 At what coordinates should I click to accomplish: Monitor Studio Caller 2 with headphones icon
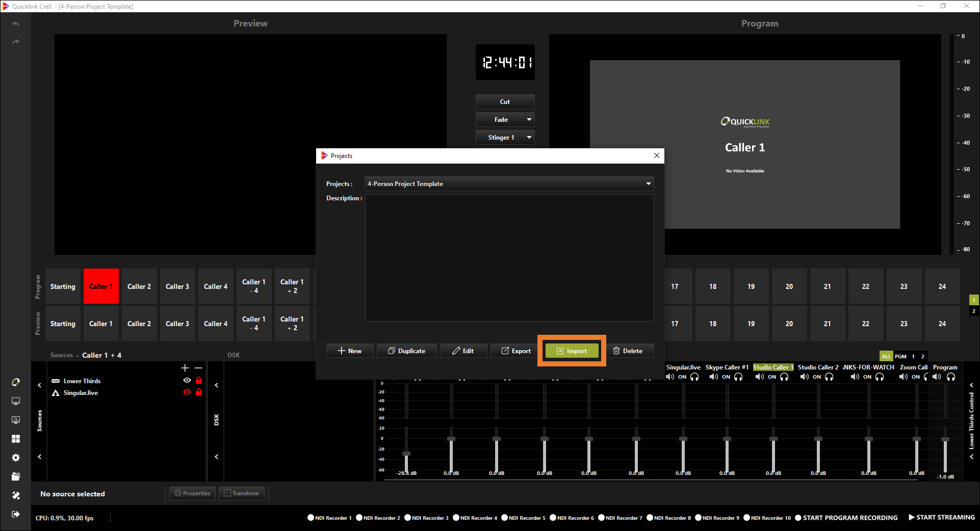click(x=829, y=377)
